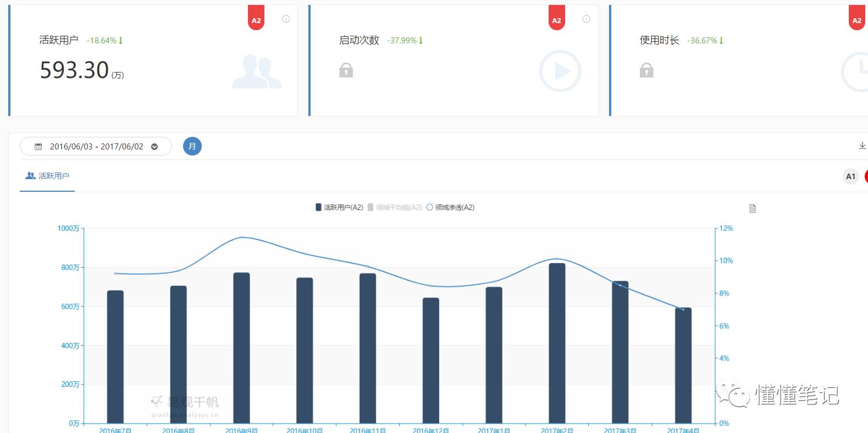Click the lock icon under 使用时长
868x433 pixels.
(646, 70)
